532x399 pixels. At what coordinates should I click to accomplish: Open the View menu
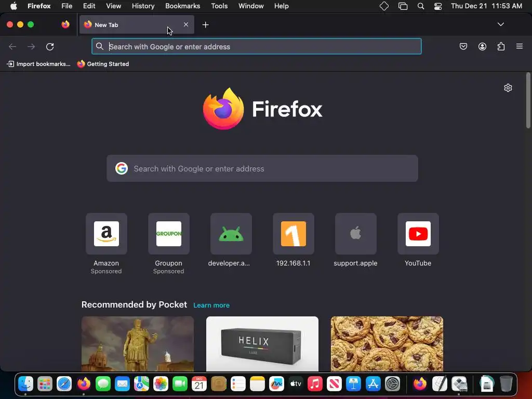click(113, 6)
